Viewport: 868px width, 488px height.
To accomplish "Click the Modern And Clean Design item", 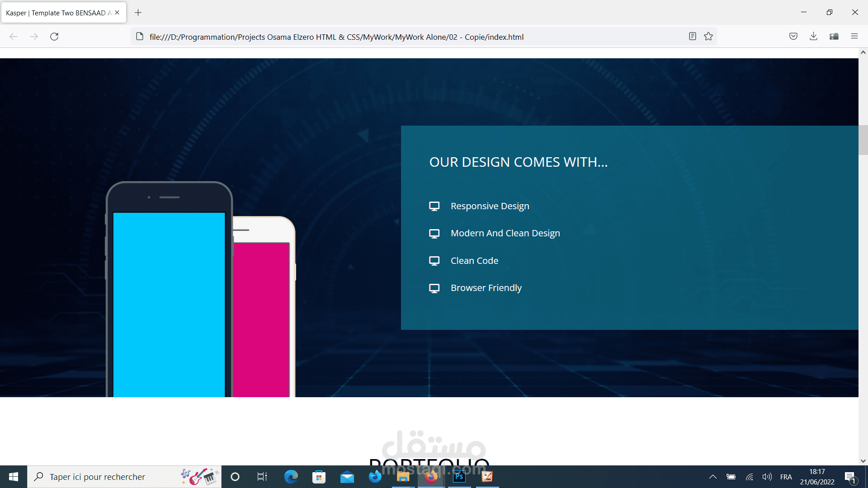I will (x=505, y=233).
